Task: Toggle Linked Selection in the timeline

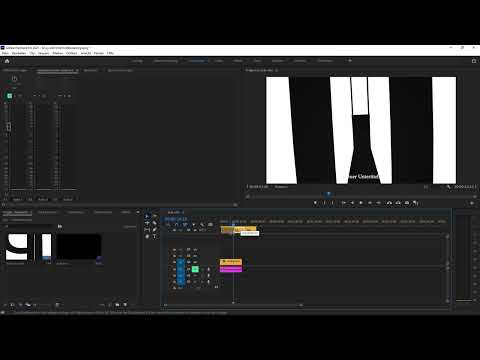Action: pyautogui.click(x=185, y=225)
